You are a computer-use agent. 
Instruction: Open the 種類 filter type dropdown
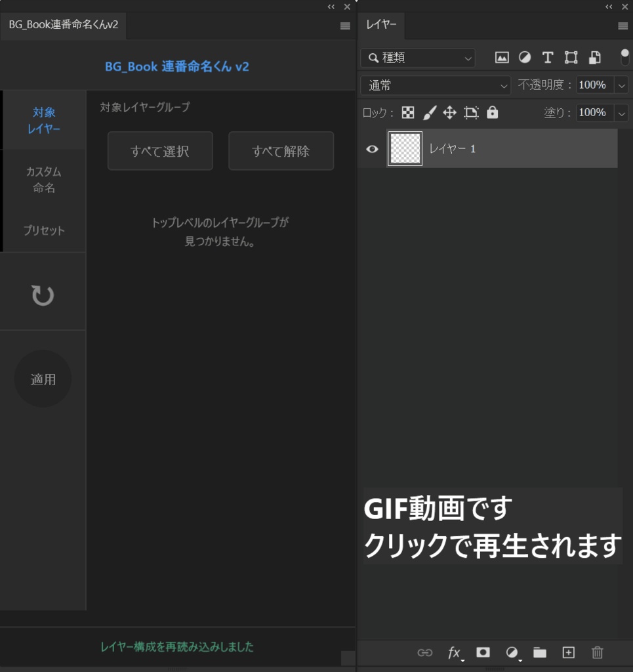click(x=418, y=58)
